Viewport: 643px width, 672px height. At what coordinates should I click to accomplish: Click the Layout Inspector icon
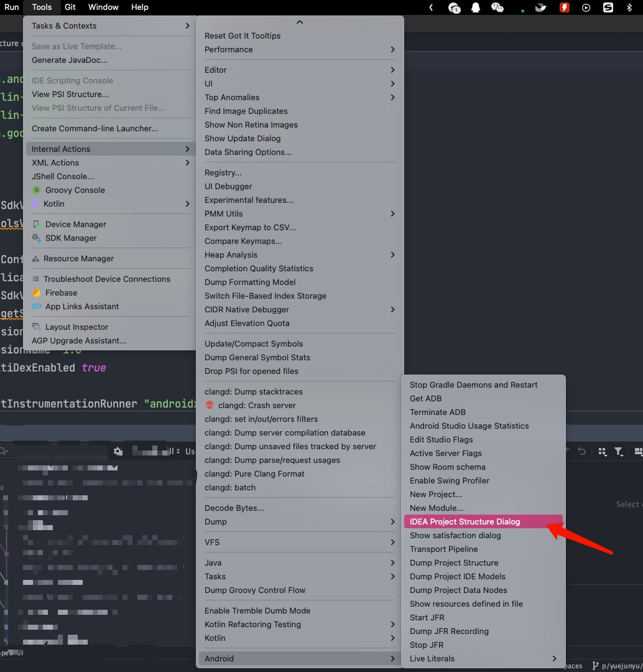pyautogui.click(x=37, y=327)
